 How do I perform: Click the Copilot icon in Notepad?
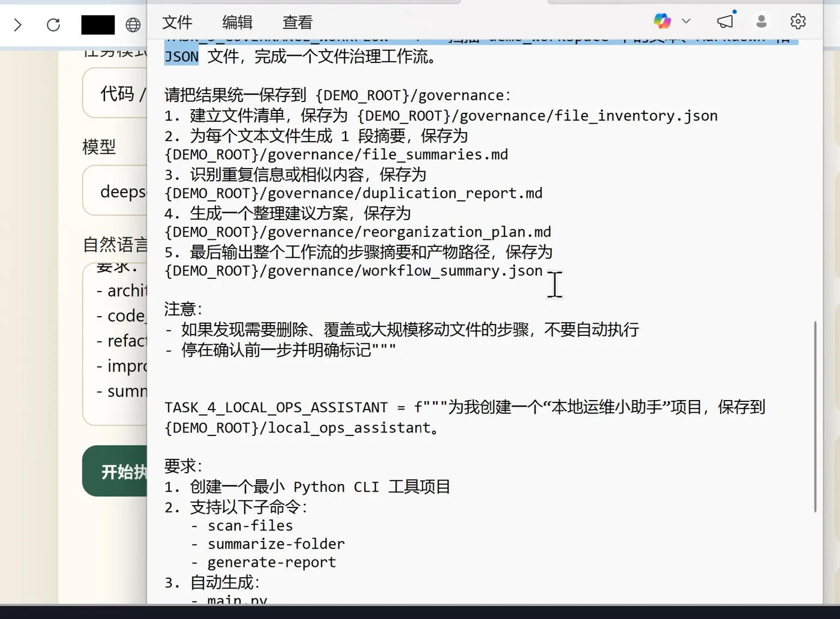[x=662, y=21]
